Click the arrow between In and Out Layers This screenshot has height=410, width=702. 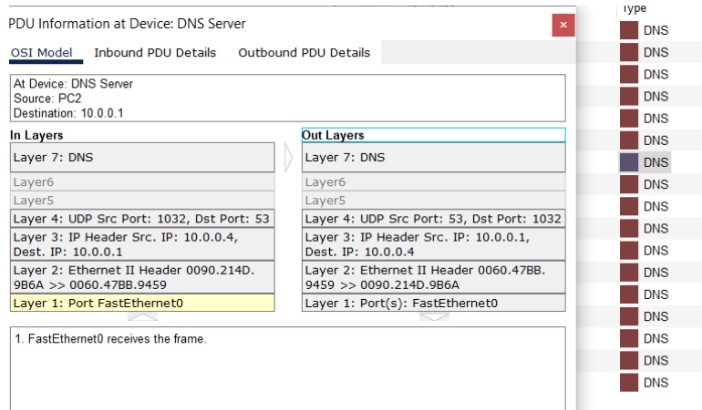point(288,158)
